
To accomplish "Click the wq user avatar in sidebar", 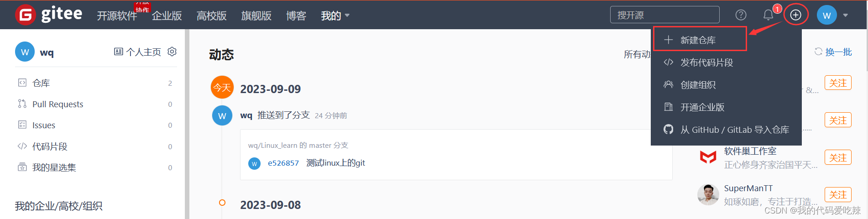I will point(25,52).
